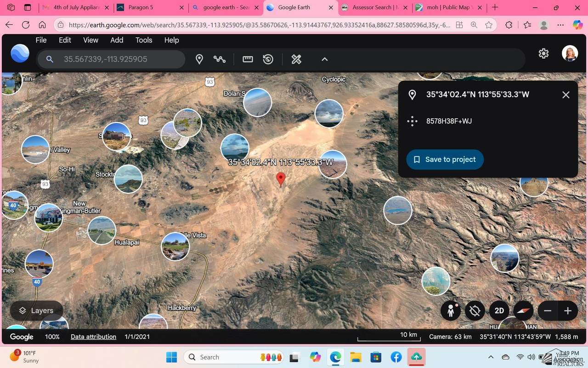The width and height of the screenshot is (588, 368).
Task: Switch to the Assessor Search tab
Action: click(x=374, y=7)
